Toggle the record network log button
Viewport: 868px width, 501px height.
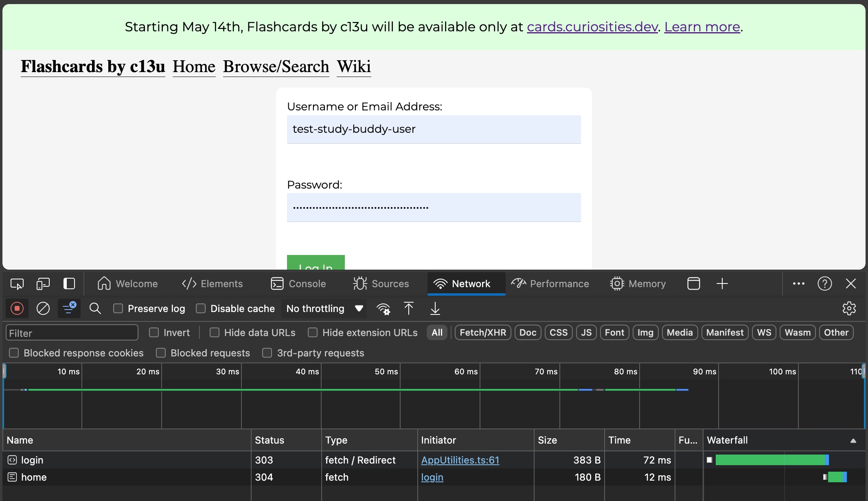point(16,308)
